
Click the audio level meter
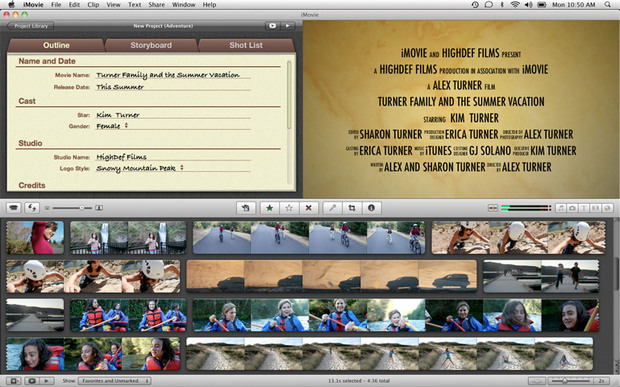pos(525,208)
